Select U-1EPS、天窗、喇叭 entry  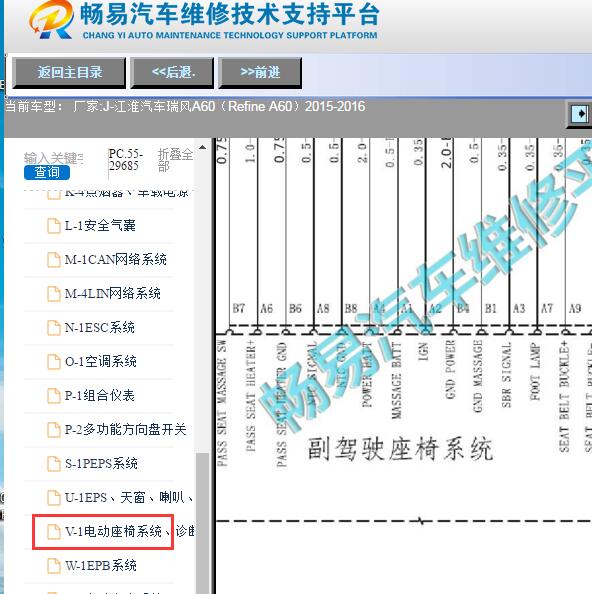pos(129,497)
